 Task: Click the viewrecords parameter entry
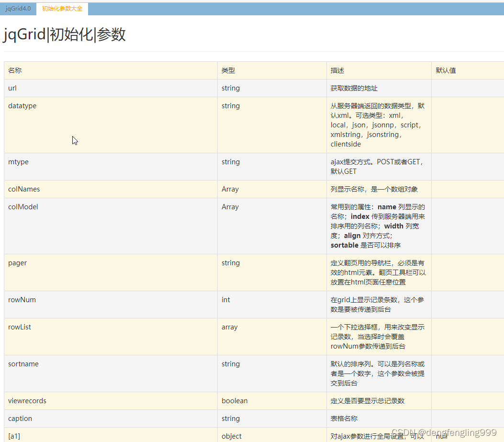27,400
